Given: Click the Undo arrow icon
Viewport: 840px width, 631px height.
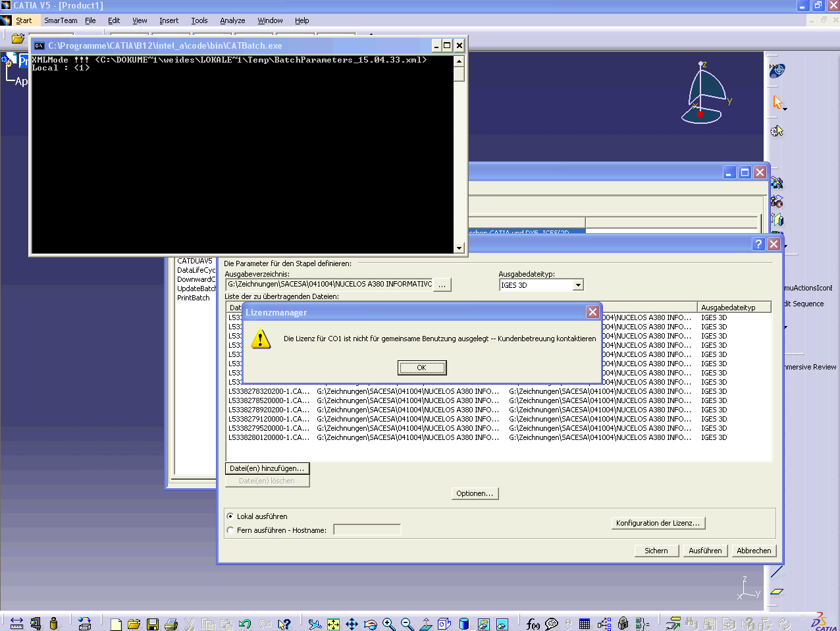Looking at the screenshot, I should pyautogui.click(x=245, y=624).
